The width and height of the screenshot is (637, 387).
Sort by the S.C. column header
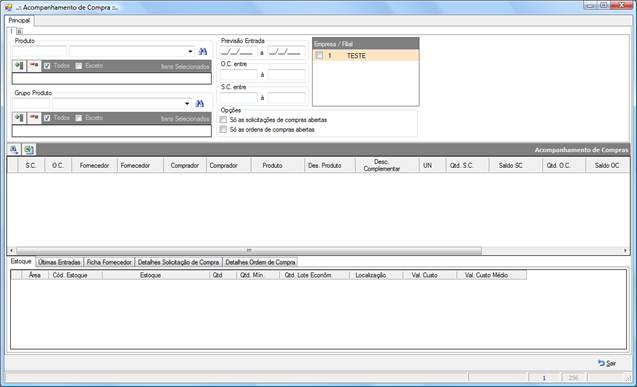tap(30, 165)
